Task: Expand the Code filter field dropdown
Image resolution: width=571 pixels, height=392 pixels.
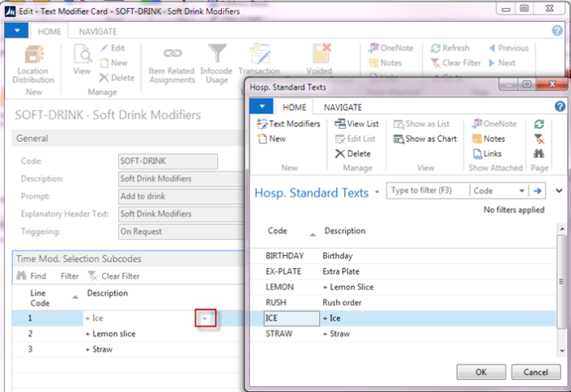Action: [x=521, y=191]
